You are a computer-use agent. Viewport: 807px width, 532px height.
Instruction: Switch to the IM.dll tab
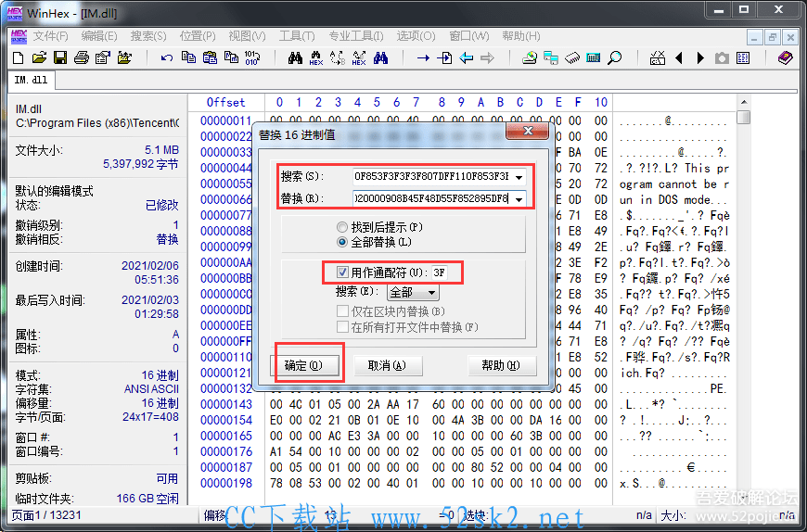pos(31,81)
